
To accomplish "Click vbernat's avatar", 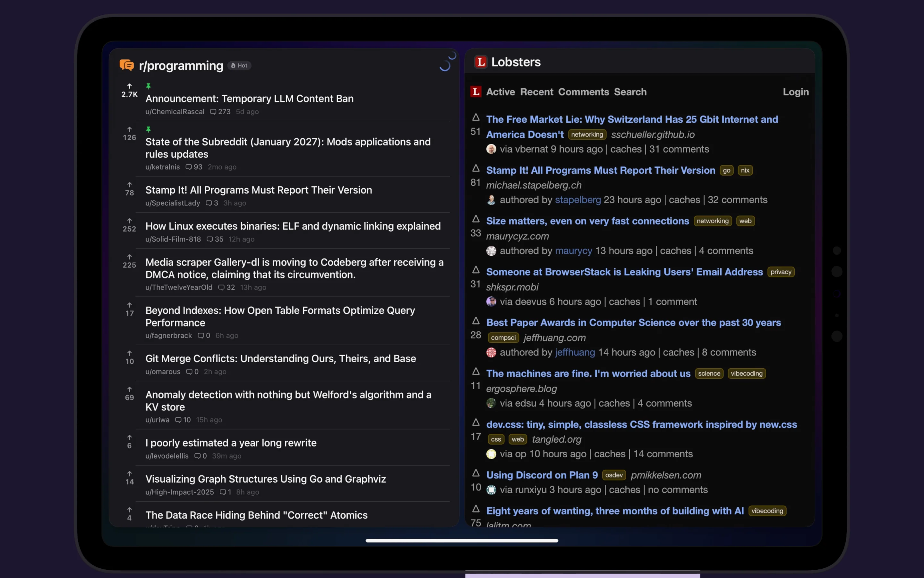I will pyautogui.click(x=492, y=149).
